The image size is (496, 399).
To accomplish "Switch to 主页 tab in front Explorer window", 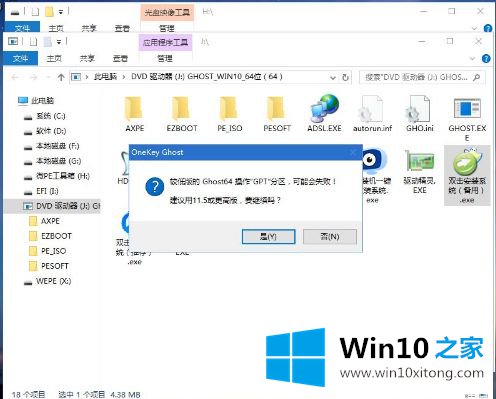I will (x=54, y=59).
